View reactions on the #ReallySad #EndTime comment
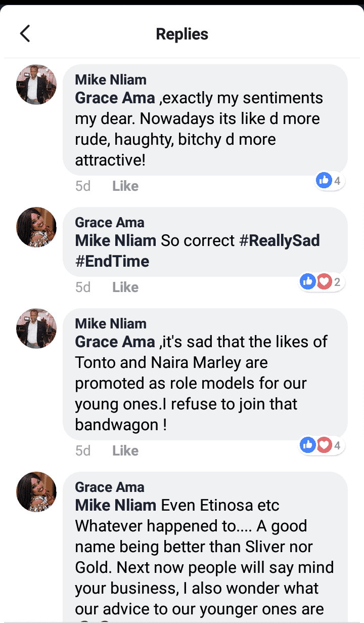The width and height of the screenshot is (364, 623). pos(322,281)
